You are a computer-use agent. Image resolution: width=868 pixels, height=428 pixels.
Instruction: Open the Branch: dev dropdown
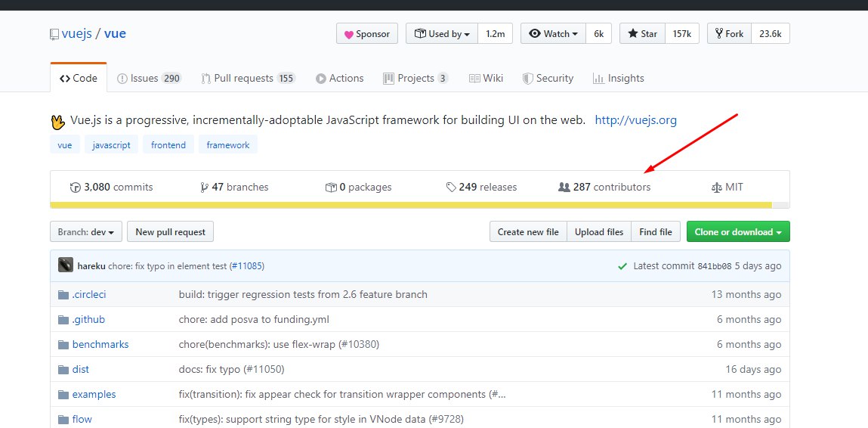[x=86, y=231]
